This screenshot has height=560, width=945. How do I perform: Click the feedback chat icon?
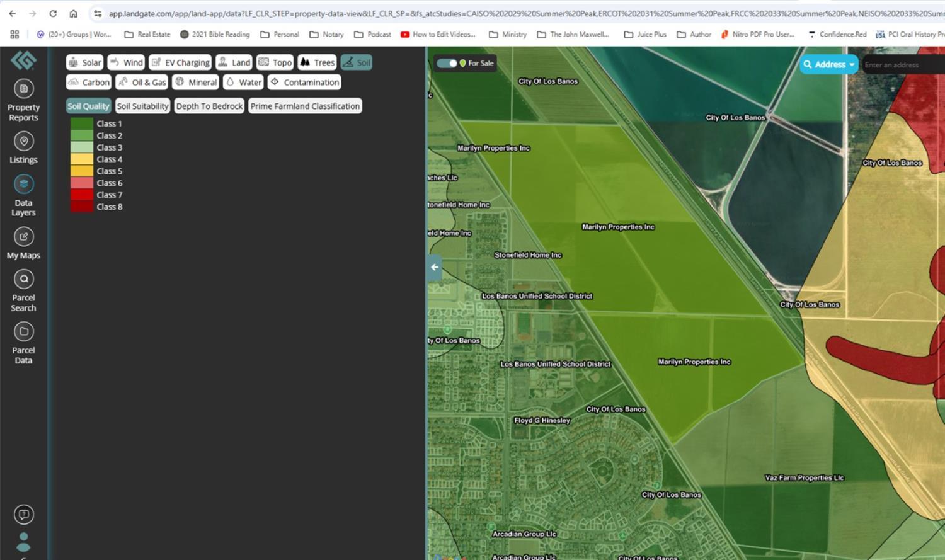[x=23, y=515]
